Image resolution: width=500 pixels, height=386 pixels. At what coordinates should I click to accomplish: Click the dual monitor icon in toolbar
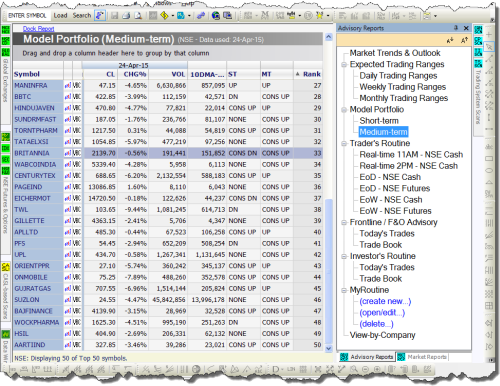tap(228, 15)
